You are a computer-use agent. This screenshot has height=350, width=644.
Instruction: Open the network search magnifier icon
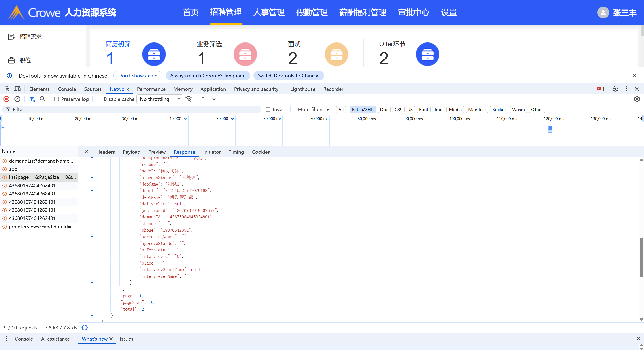click(43, 99)
